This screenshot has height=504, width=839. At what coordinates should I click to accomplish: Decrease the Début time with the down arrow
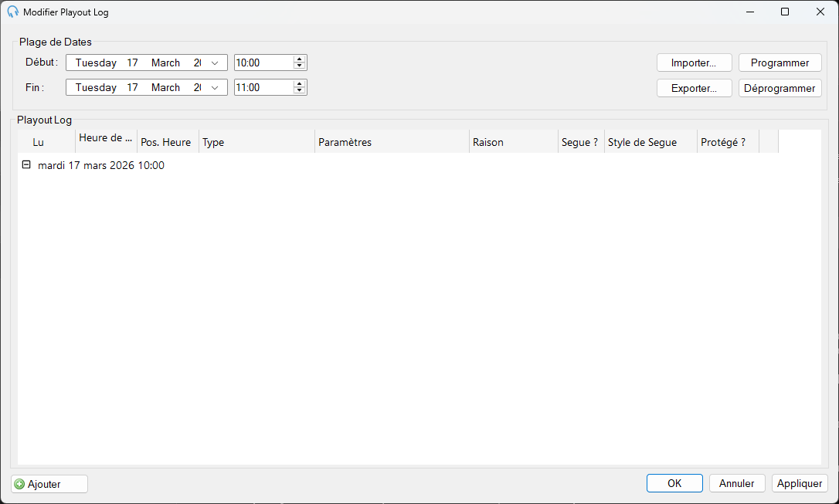pos(300,66)
